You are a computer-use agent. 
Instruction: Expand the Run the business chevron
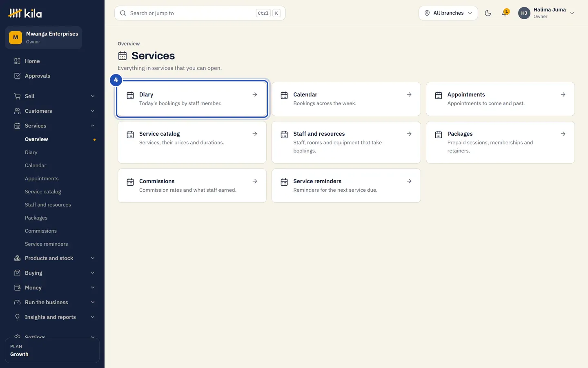pyautogui.click(x=93, y=302)
